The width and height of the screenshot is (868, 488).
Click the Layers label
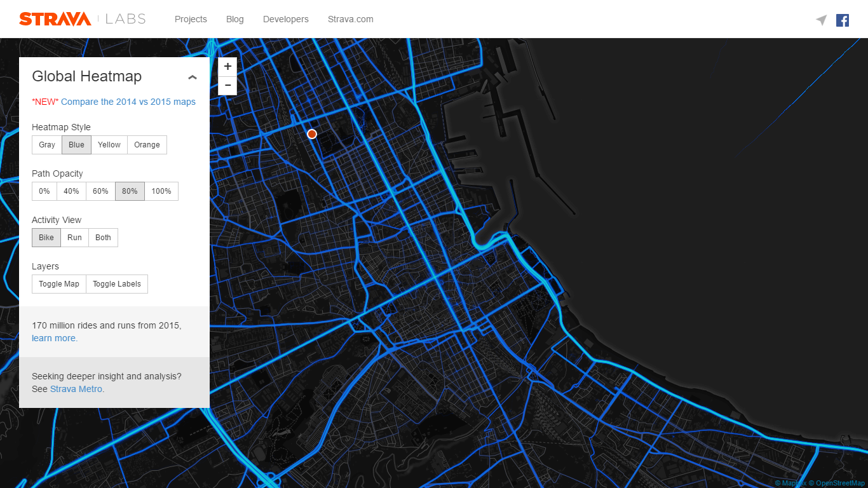(x=45, y=266)
